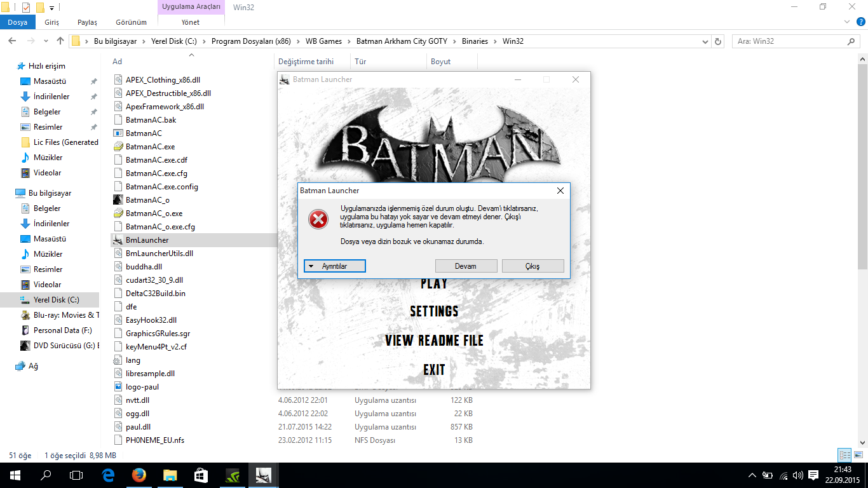Open the taskbar search magnifier icon
The width and height of the screenshot is (868, 488).
[x=46, y=475]
